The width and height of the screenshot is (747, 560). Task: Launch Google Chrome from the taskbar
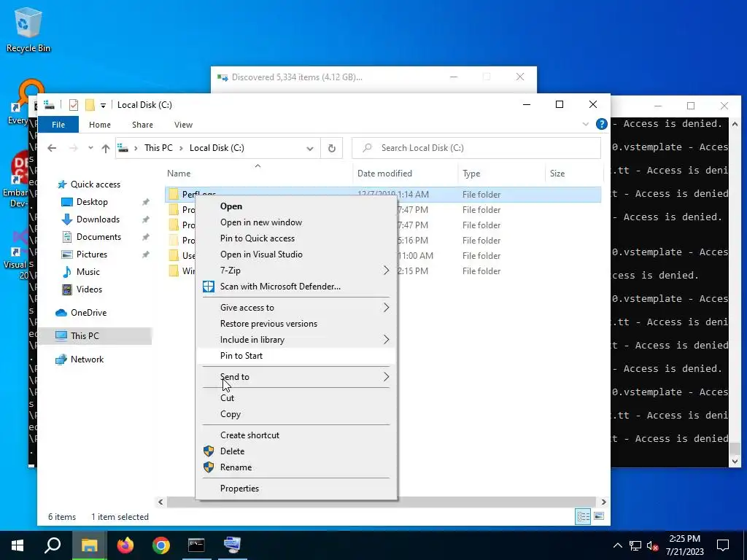pyautogui.click(x=161, y=545)
